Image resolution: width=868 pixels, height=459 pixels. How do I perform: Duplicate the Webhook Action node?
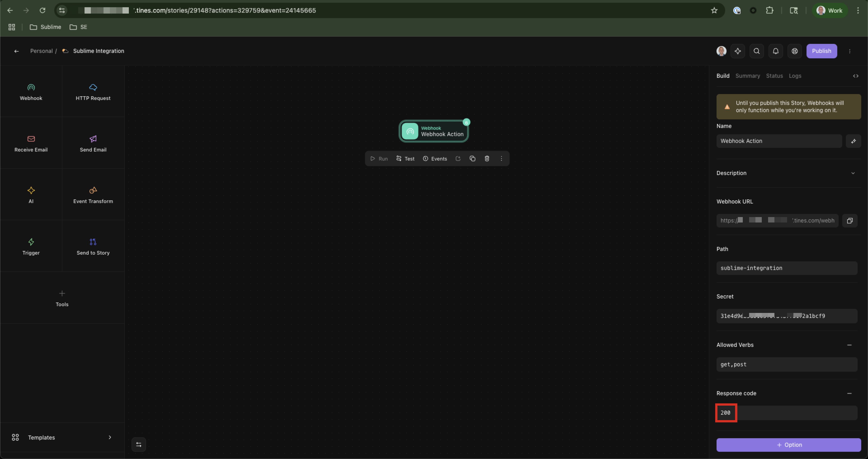pos(472,159)
